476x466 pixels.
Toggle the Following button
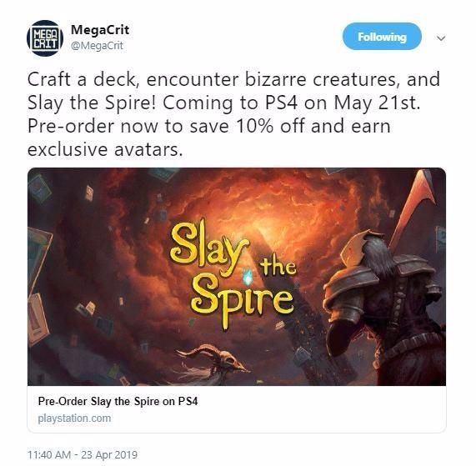(382, 37)
